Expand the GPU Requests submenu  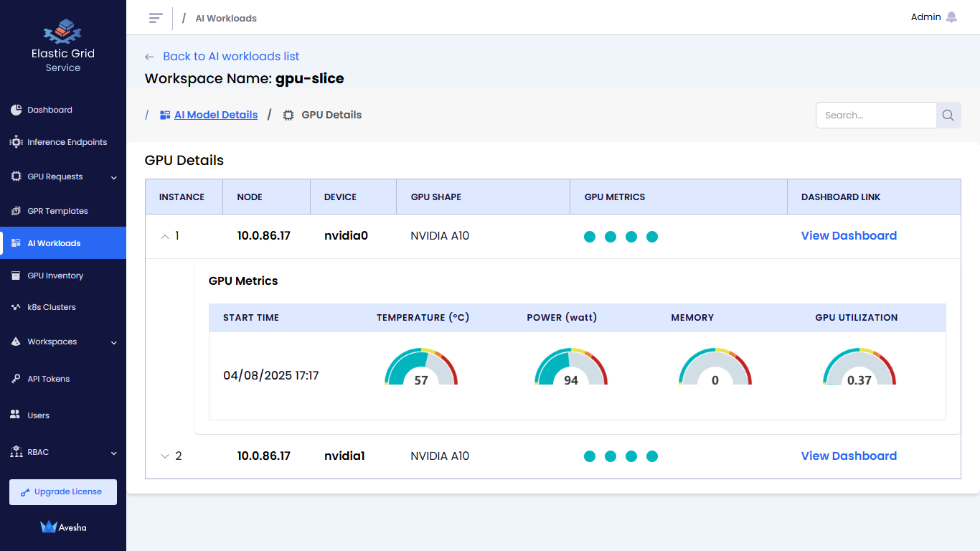(113, 177)
